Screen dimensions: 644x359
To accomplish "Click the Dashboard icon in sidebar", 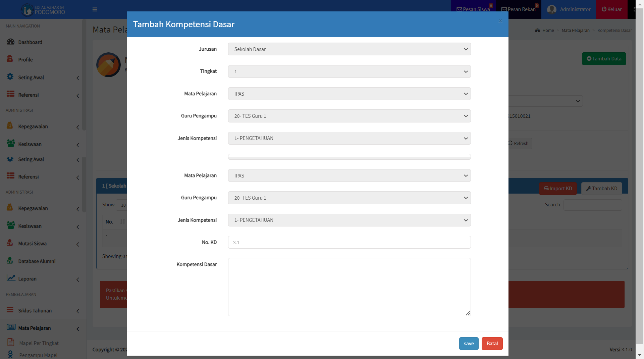I will point(11,42).
